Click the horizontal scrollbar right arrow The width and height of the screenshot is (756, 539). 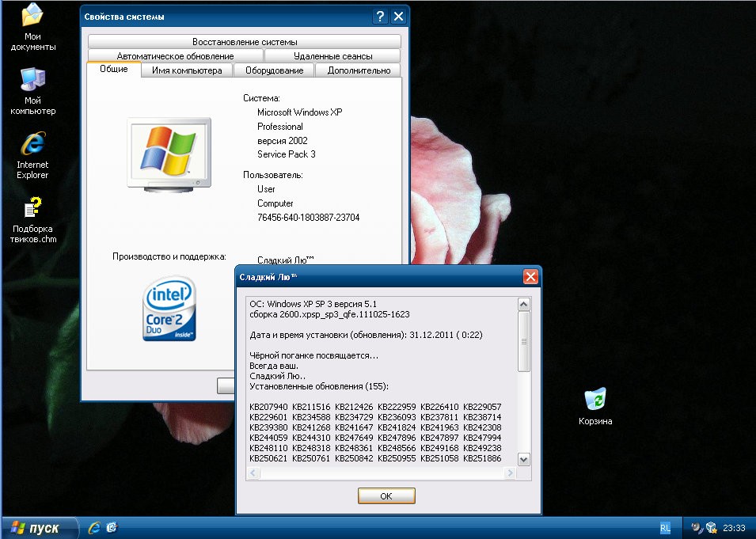pos(510,473)
